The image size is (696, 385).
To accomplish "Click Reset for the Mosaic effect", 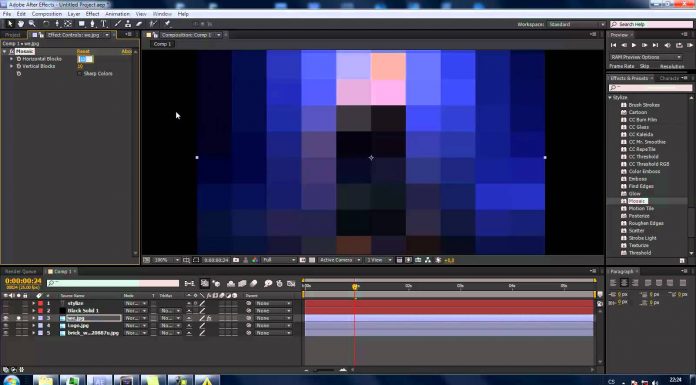I will pyautogui.click(x=83, y=52).
